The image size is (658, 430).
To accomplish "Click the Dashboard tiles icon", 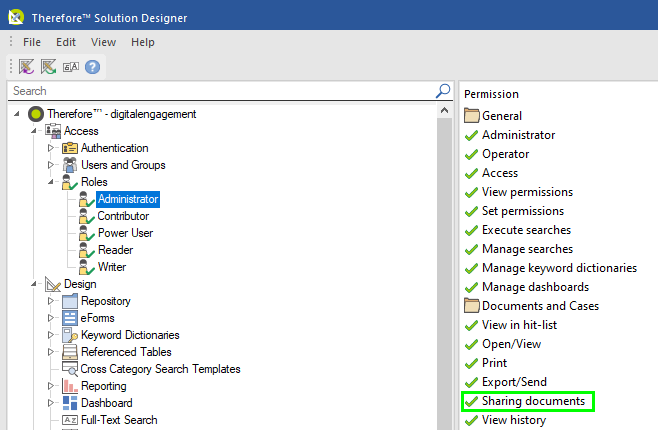I will pos(70,403).
